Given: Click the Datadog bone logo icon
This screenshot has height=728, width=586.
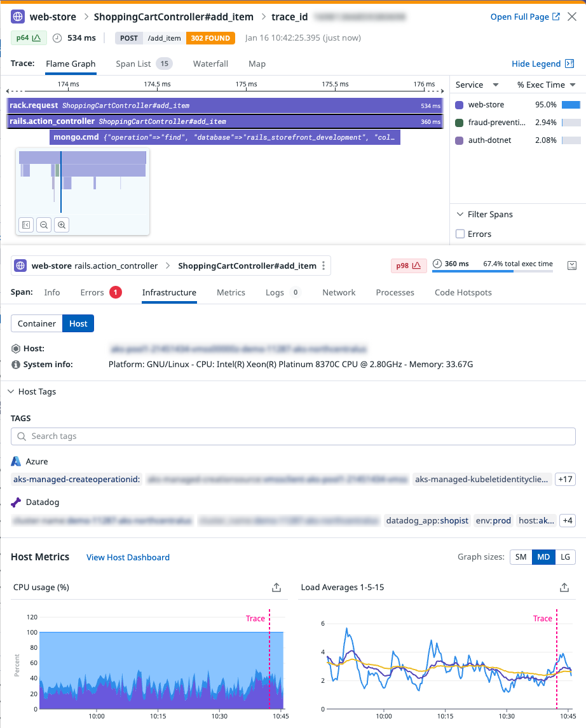Looking at the screenshot, I should pyautogui.click(x=17, y=502).
